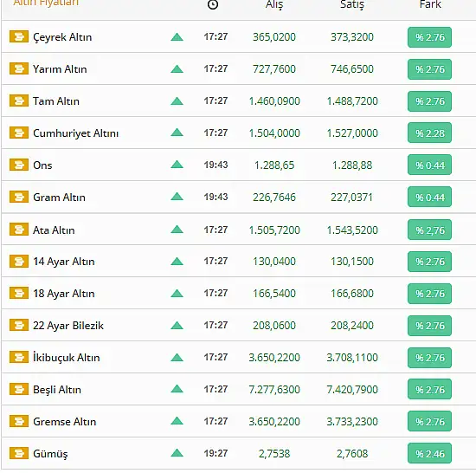Click the Satış column header
This screenshot has height=473, width=476.
[x=352, y=4]
